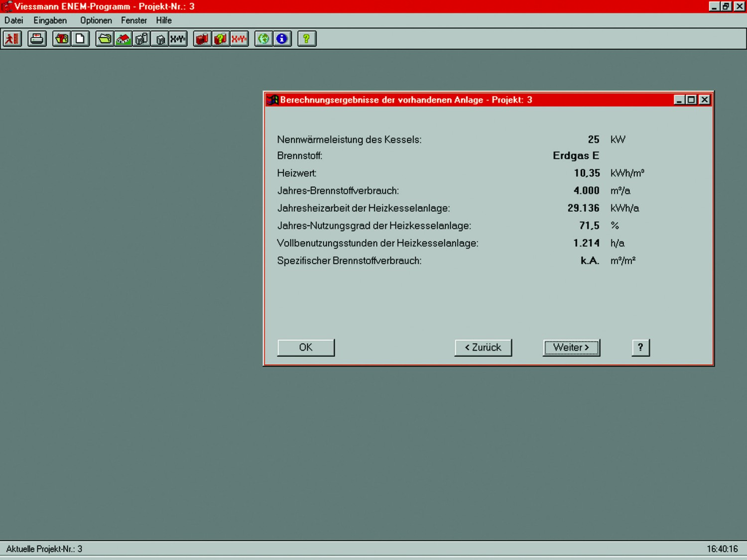Click the Jahres-Brennstoffverbrauch label
Screen dimensions: 747x560
point(338,191)
